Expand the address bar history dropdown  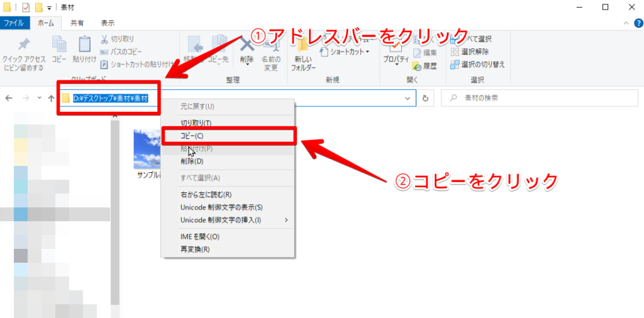(408, 99)
